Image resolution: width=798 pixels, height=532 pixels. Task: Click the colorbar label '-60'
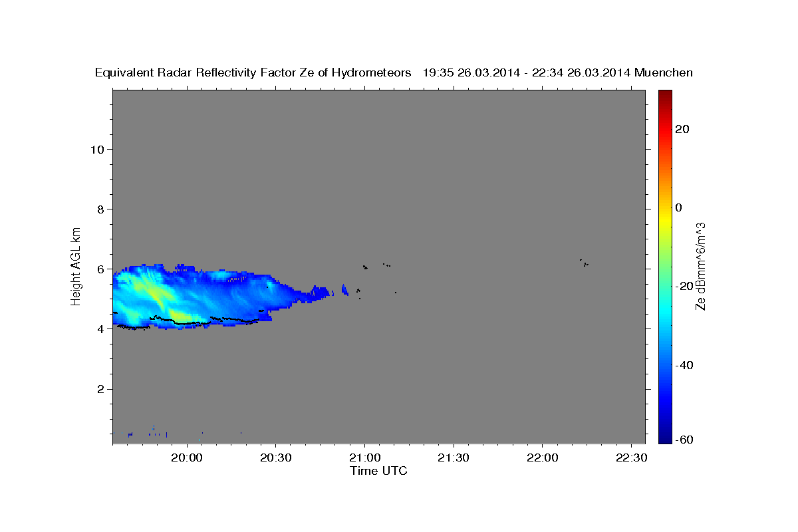684,440
